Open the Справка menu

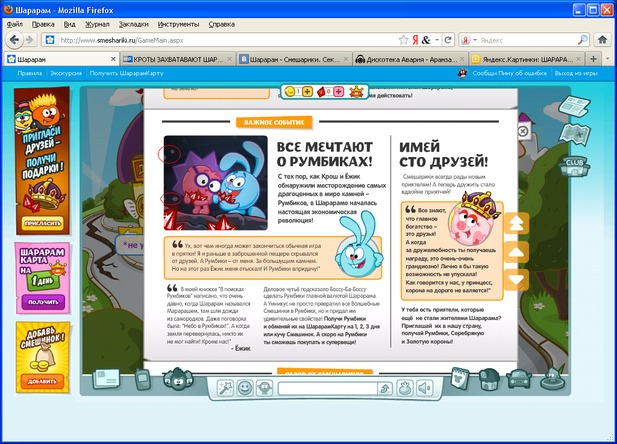click(222, 24)
